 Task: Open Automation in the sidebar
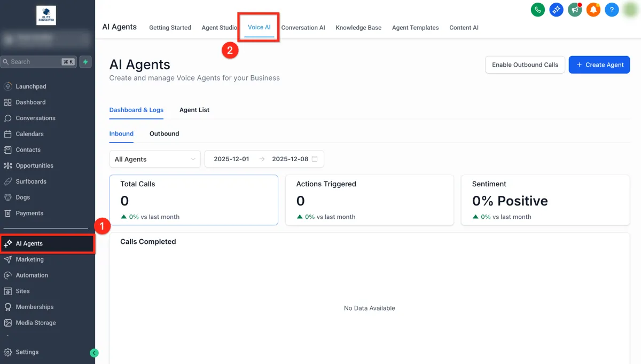(32, 275)
